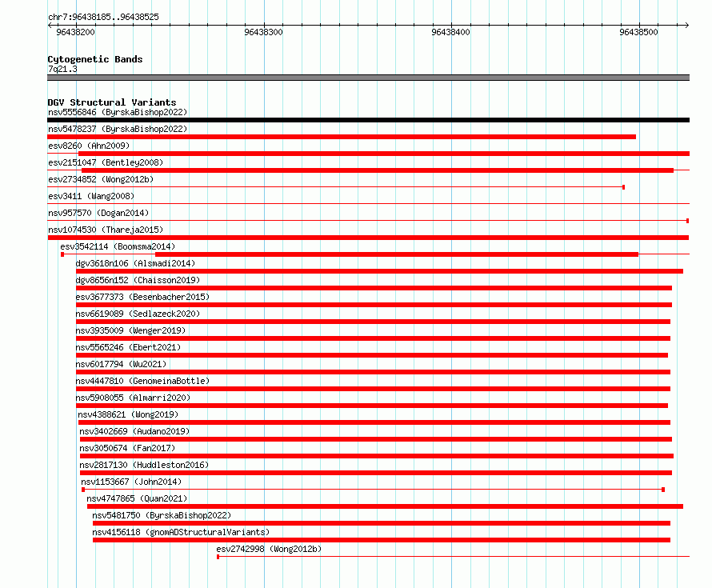
Task: Click nsv3935009 (Wenger2019) label
Action: (130, 330)
